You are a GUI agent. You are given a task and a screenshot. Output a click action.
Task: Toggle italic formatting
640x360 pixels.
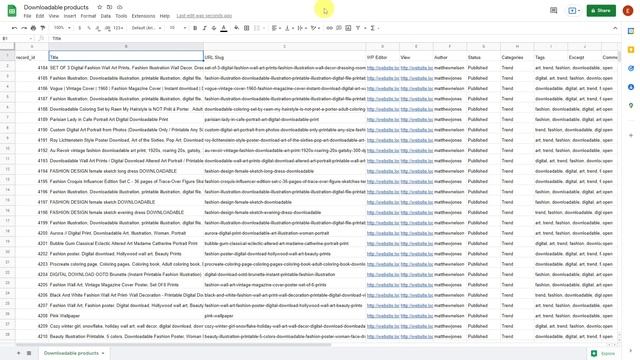[204, 28]
